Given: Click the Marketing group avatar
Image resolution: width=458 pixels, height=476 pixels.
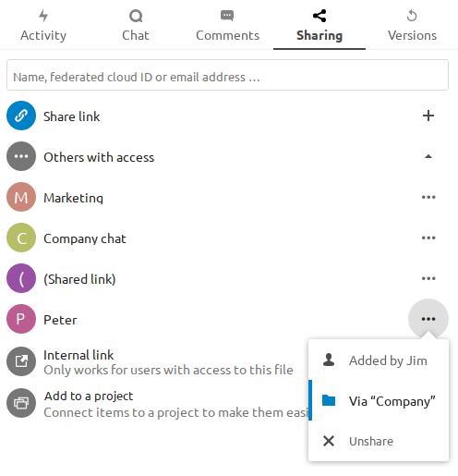Looking at the screenshot, I should pos(21,197).
